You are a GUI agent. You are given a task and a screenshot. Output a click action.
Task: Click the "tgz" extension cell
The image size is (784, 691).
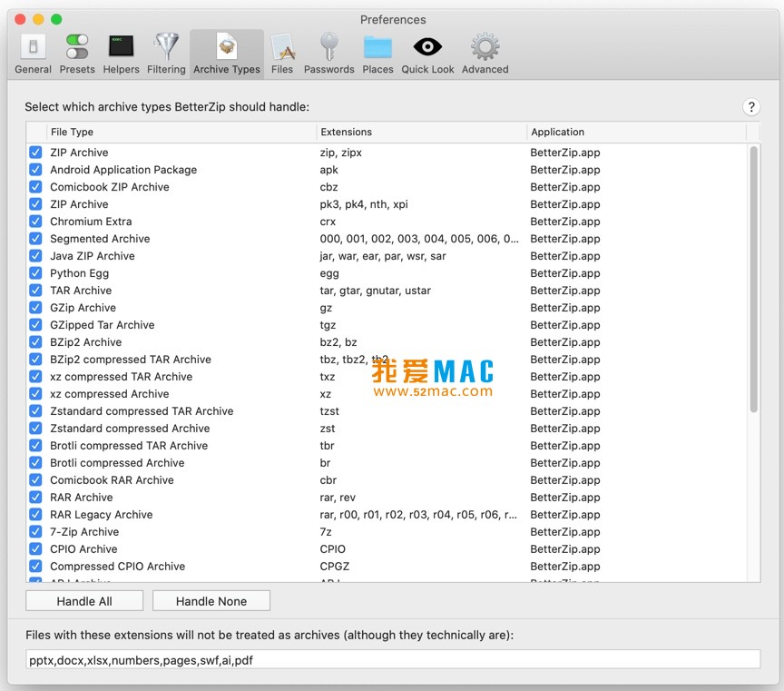tap(328, 325)
